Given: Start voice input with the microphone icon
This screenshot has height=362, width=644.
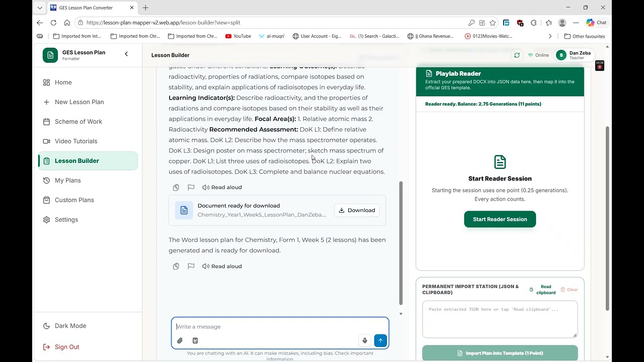Looking at the screenshot, I should pos(365,341).
